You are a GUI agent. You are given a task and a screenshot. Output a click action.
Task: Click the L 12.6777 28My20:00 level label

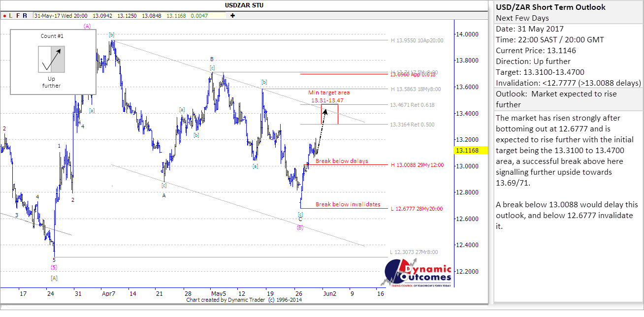[x=417, y=209]
